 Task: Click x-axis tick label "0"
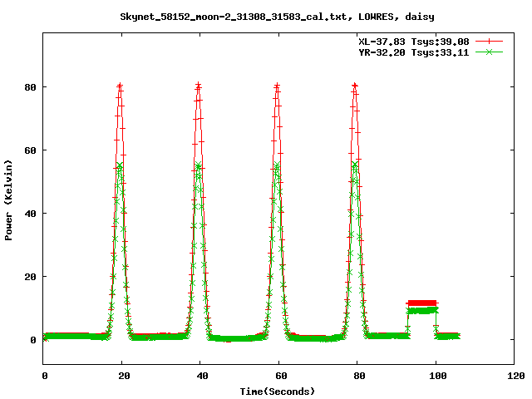45,376
